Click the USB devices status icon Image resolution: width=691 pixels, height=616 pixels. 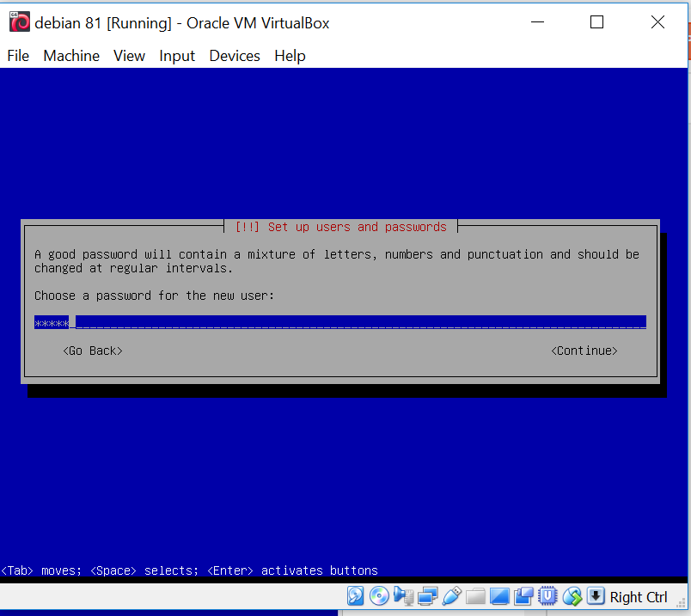pyautogui.click(x=452, y=596)
